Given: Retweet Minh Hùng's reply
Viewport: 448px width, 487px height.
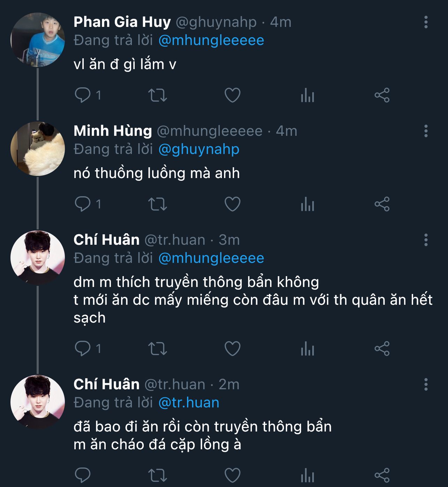Looking at the screenshot, I should pos(158,204).
